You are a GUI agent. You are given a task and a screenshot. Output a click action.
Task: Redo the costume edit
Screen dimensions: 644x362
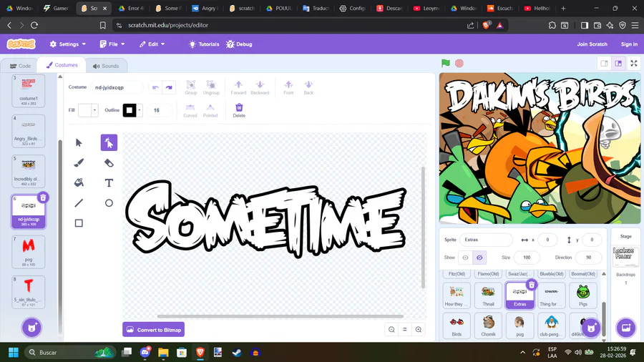click(169, 87)
